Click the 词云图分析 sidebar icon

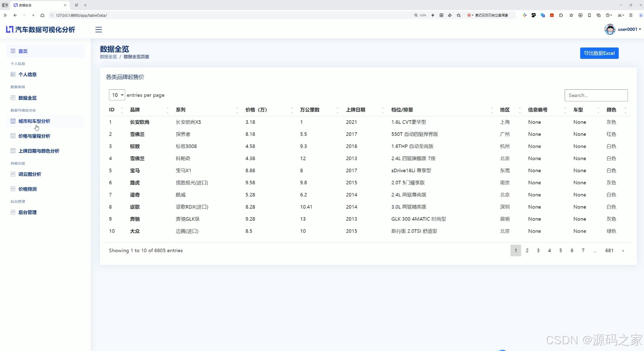tap(13, 174)
